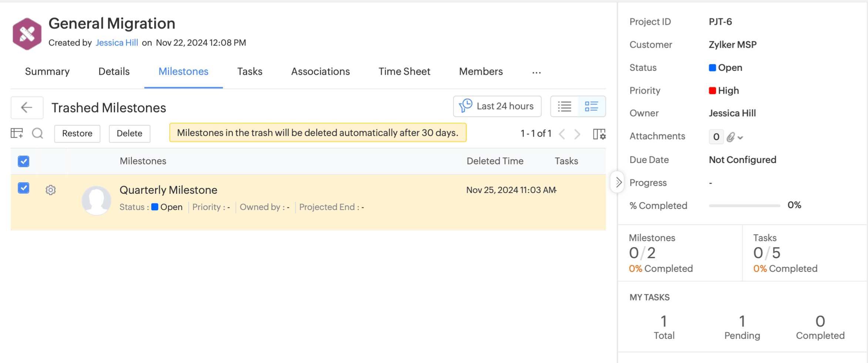Viewport: 868px width, 363px height.
Task: Click the add column table icon
Action: coord(17,133)
